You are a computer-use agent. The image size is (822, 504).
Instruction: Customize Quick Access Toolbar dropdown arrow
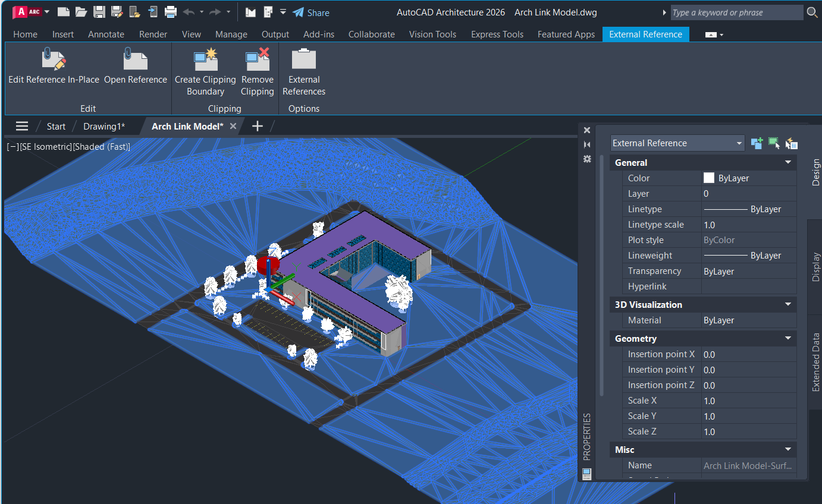pos(283,12)
